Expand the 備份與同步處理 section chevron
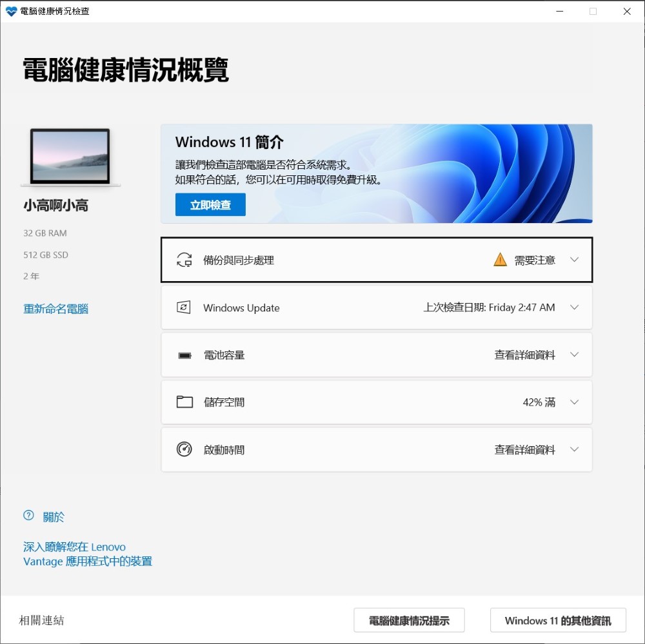This screenshot has width=645, height=644. tap(574, 260)
